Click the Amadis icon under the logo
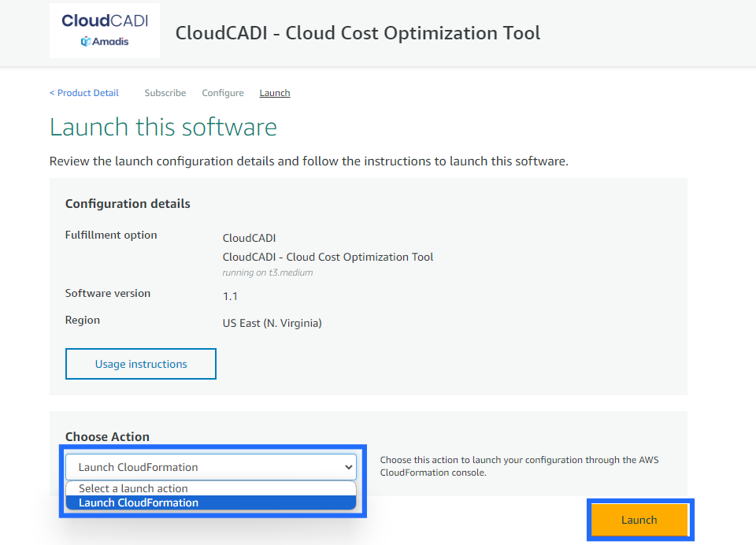Screen dimensions: 756x545 (x=86, y=41)
